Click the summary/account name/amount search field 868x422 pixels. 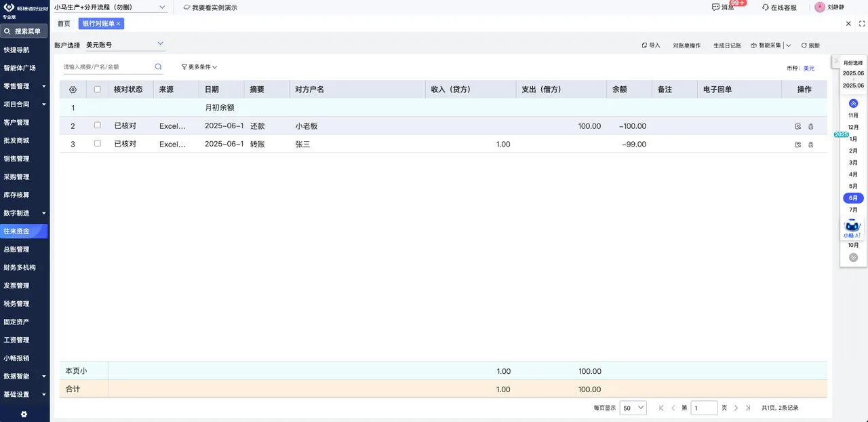(x=107, y=67)
